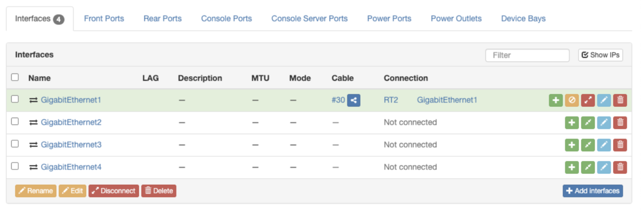644x213 pixels.
Task: Check the select-all checkbox in header
Action: click(x=15, y=77)
